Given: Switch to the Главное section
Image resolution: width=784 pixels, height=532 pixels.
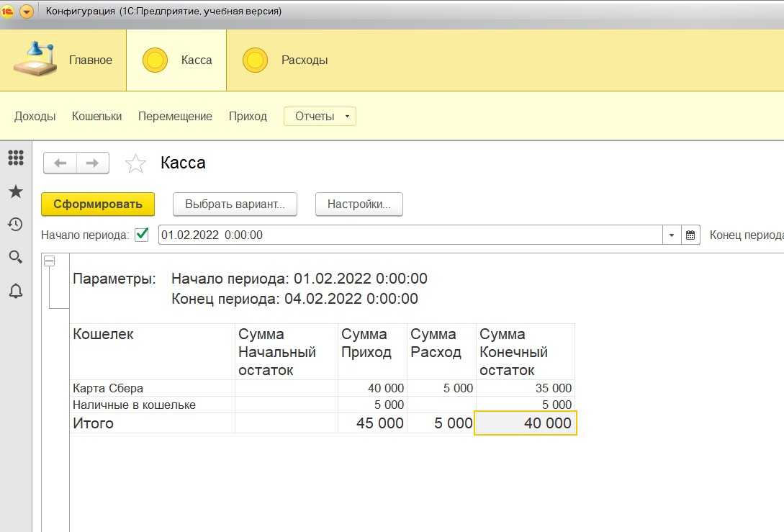Looking at the screenshot, I should pyautogui.click(x=63, y=60).
